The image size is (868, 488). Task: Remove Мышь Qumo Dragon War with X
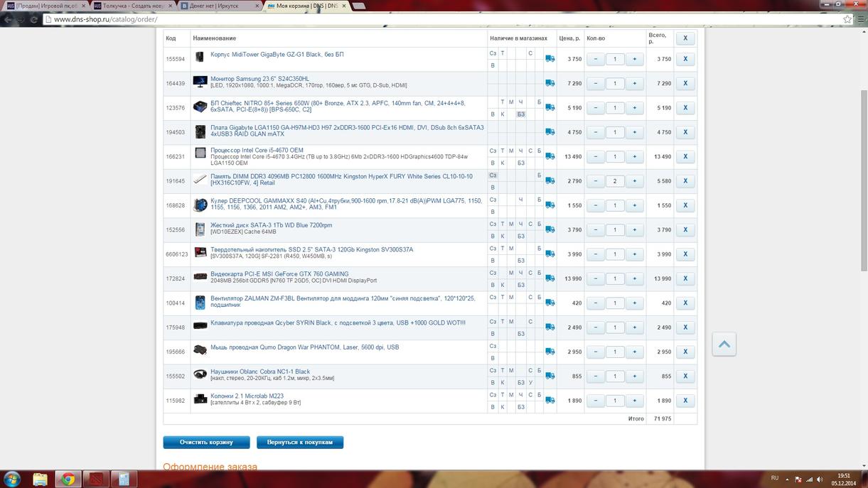coord(685,352)
